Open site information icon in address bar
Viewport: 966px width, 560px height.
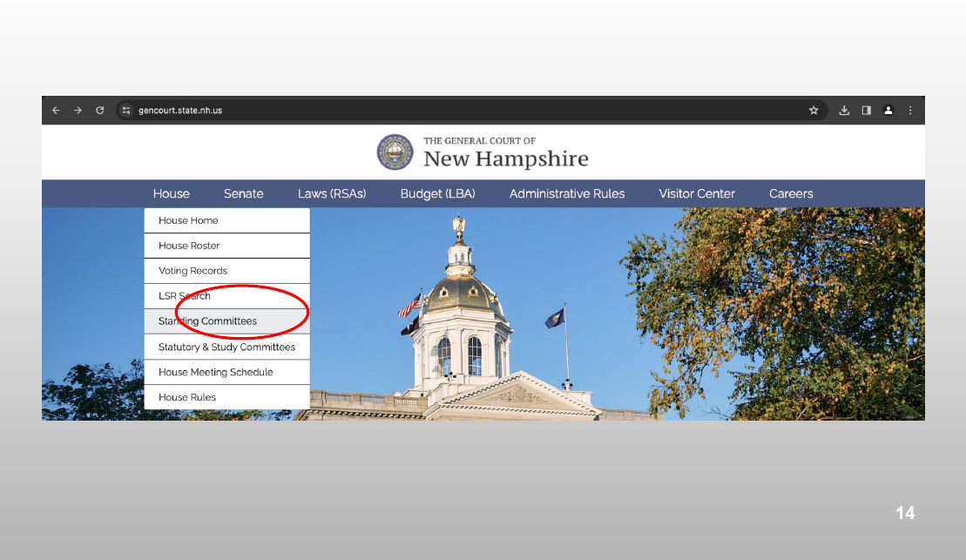pyautogui.click(x=126, y=111)
